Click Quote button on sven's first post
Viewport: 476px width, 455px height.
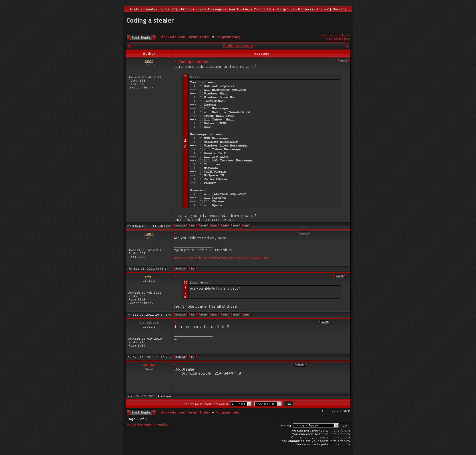(x=343, y=61)
